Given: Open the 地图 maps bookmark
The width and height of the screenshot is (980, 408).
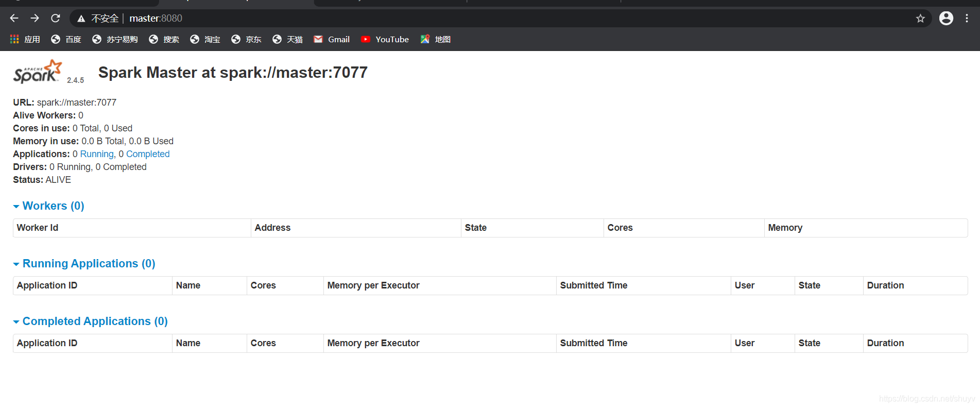Looking at the screenshot, I should tap(436, 39).
